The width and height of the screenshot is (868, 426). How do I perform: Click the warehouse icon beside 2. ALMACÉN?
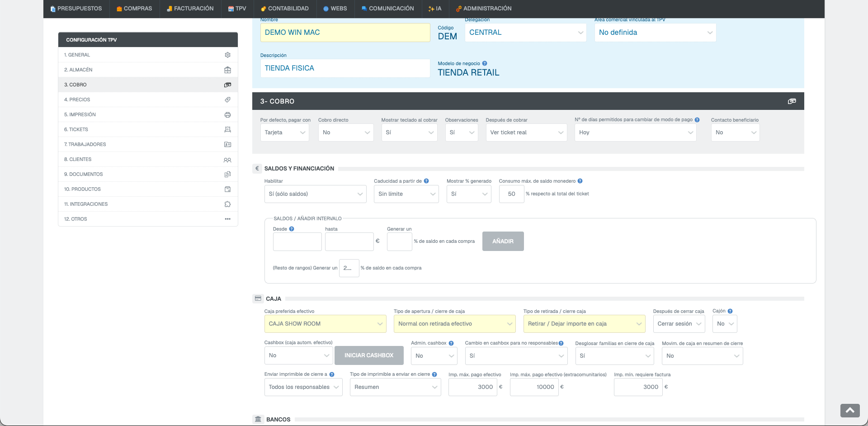(x=227, y=70)
